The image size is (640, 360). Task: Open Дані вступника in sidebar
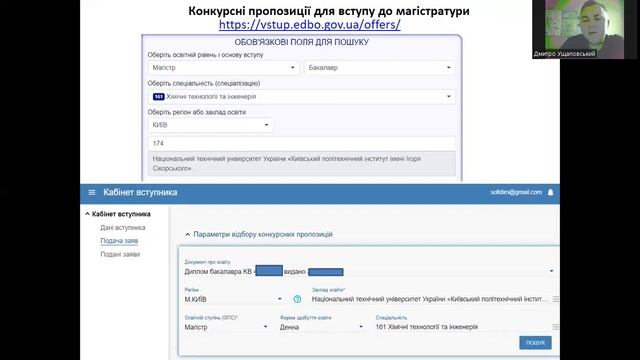pos(123,227)
